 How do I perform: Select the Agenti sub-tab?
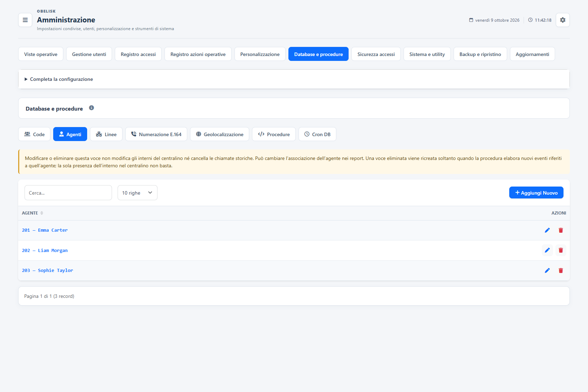click(x=70, y=134)
